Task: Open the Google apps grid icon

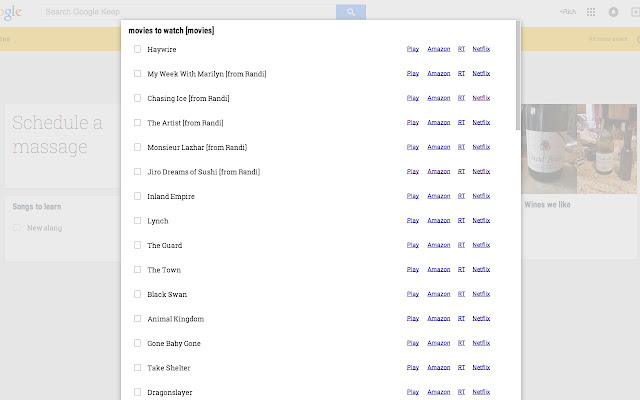Action: coord(591,12)
